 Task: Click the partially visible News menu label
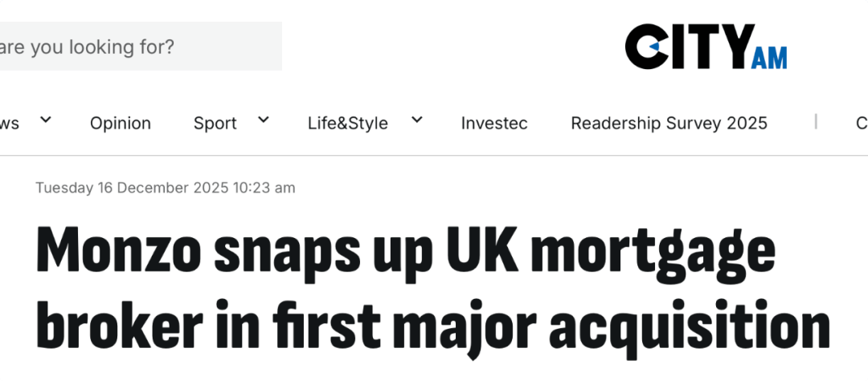(x=10, y=123)
